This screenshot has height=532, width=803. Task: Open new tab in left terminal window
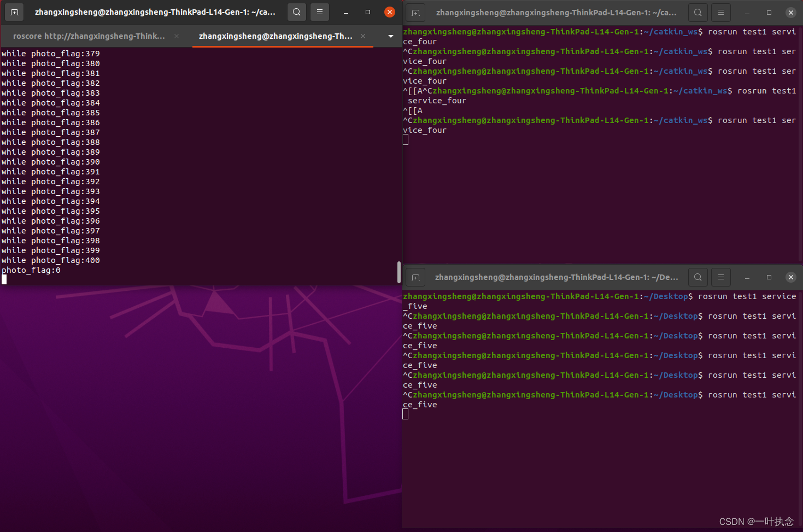click(14, 12)
